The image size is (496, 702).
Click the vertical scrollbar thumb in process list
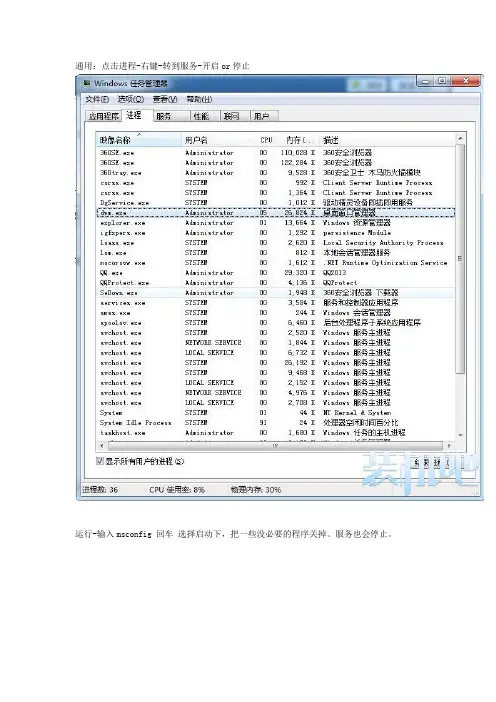point(460,259)
